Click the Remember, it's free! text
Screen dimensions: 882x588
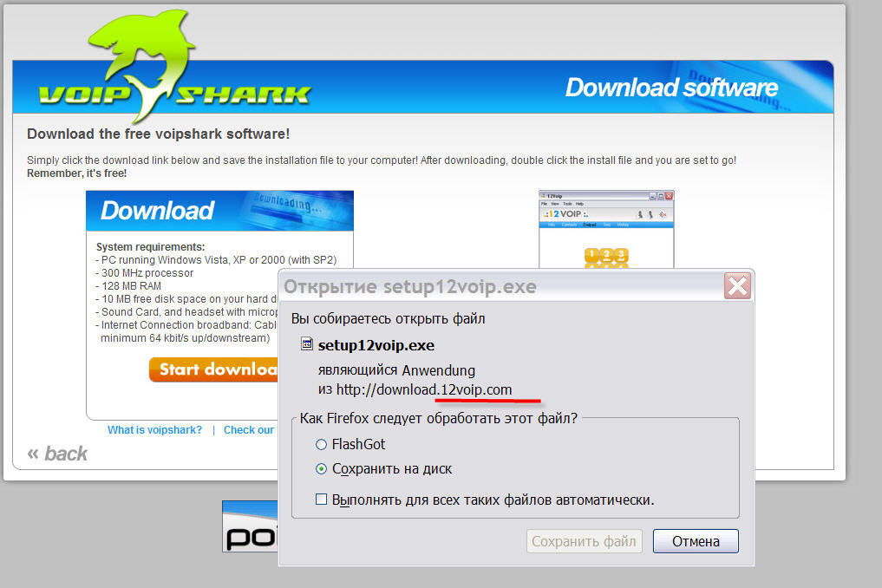(x=77, y=173)
